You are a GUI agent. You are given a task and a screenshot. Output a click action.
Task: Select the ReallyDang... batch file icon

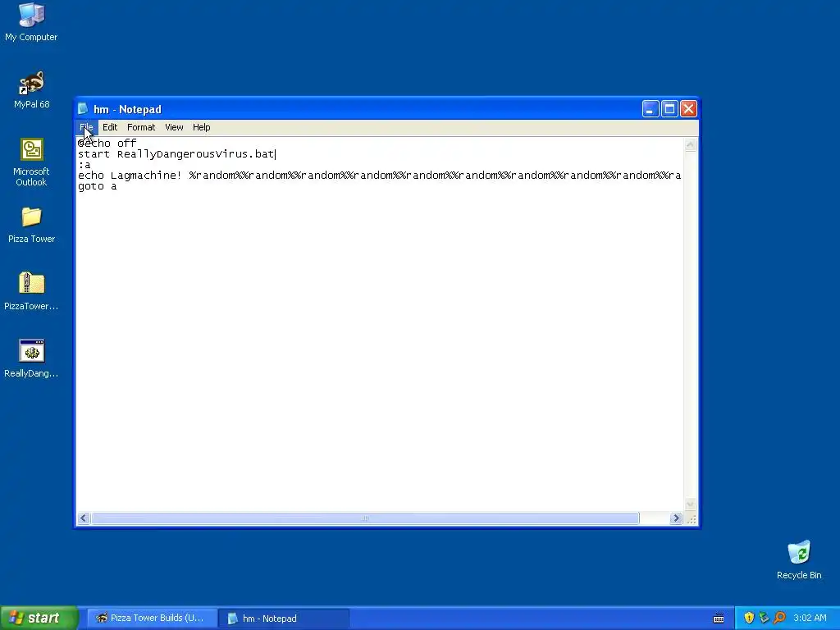31,359
